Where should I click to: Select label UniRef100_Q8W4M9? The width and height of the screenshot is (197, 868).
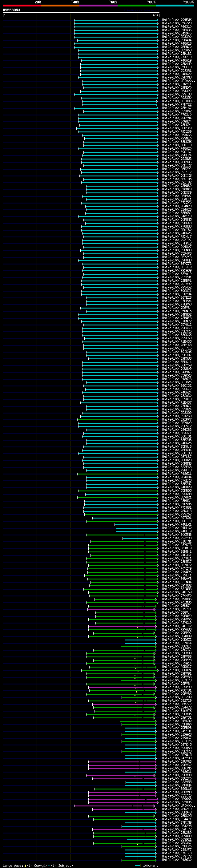tap(177, 64)
